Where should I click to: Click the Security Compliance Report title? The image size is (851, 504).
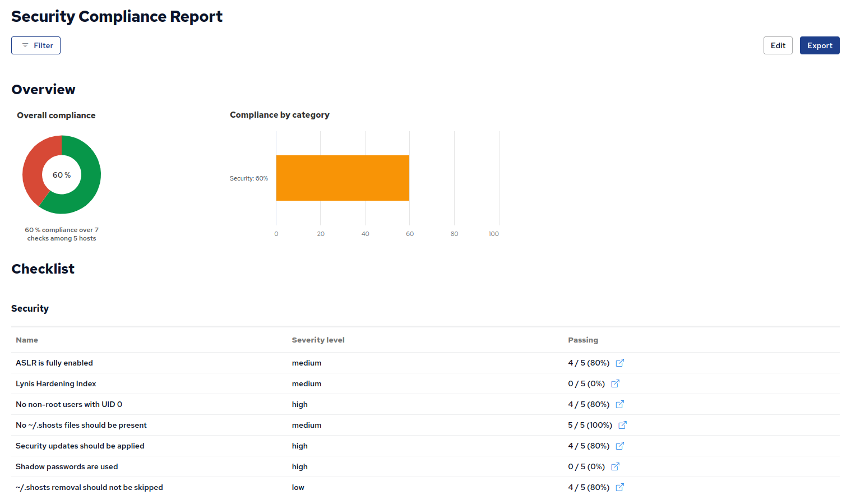point(117,17)
